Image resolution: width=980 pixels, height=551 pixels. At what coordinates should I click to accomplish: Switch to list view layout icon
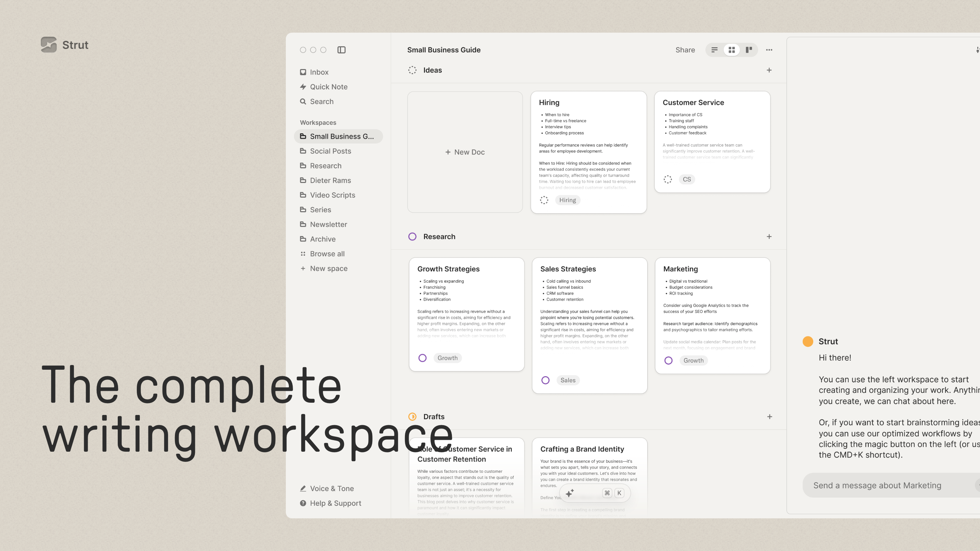pos(715,50)
